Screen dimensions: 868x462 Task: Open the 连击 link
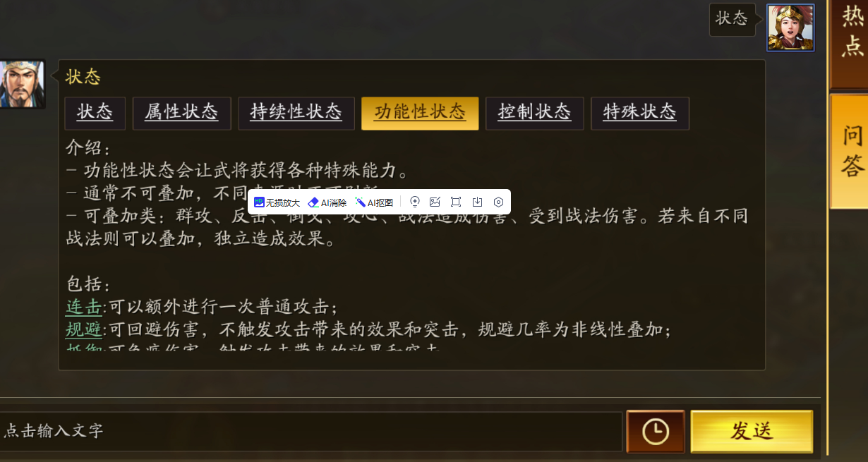point(84,308)
